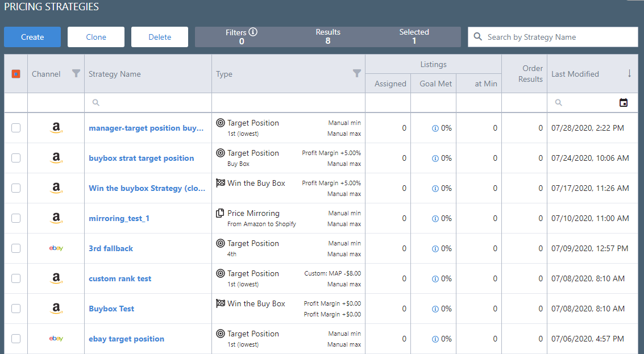Open the Last Modified calendar picker

tap(624, 103)
